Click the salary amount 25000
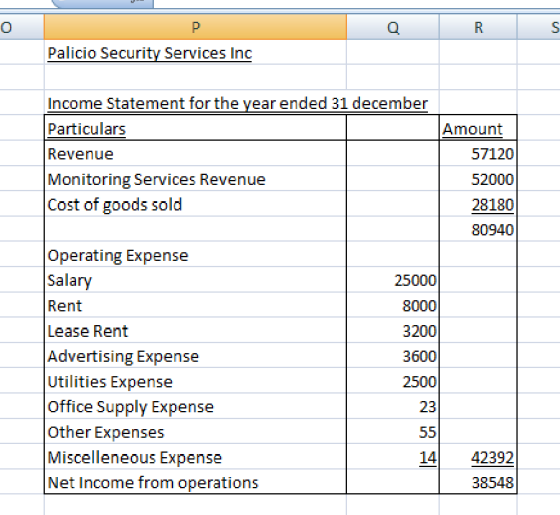The height and width of the screenshot is (515, 560). pyautogui.click(x=393, y=280)
